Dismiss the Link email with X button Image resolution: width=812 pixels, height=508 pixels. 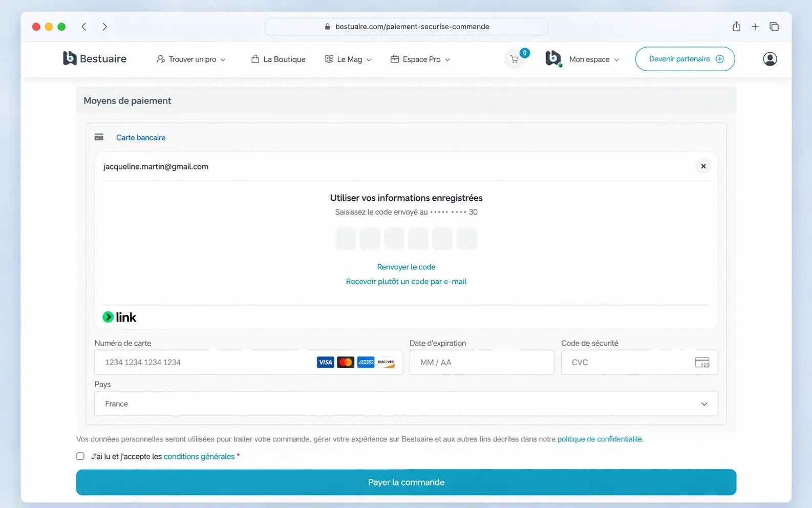coord(703,166)
